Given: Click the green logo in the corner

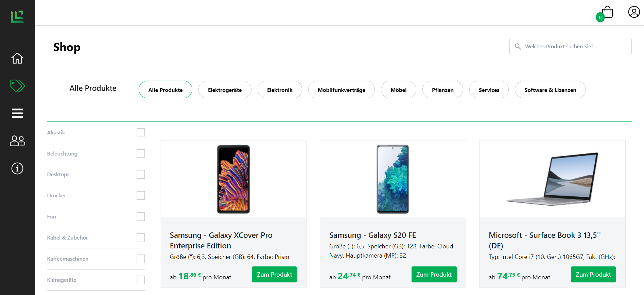Looking at the screenshot, I should coord(17,16).
